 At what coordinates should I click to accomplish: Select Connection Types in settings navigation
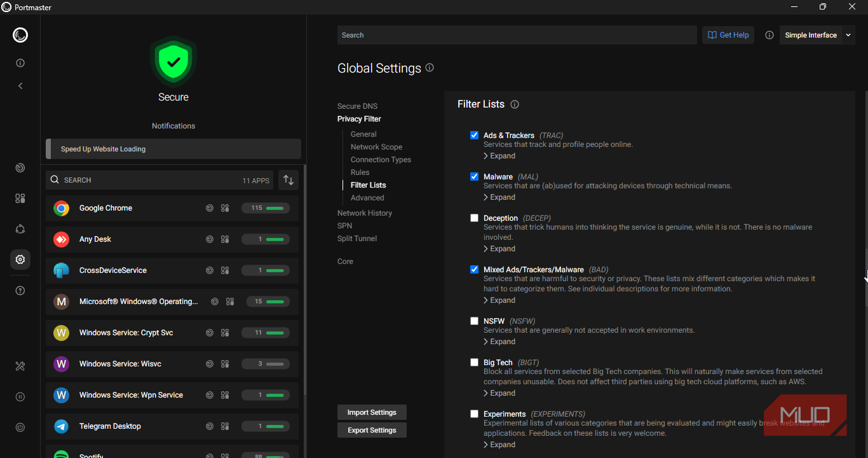click(x=381, y=160)
